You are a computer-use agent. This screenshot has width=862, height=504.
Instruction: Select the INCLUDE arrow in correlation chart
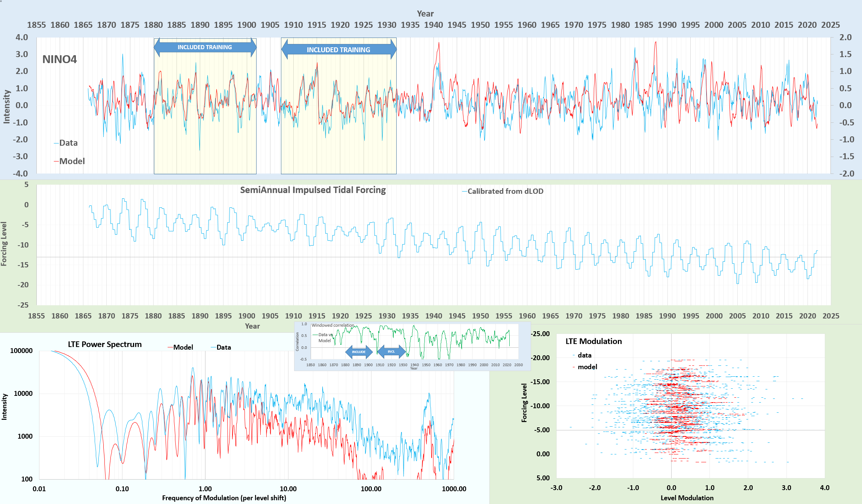[359, 352]
